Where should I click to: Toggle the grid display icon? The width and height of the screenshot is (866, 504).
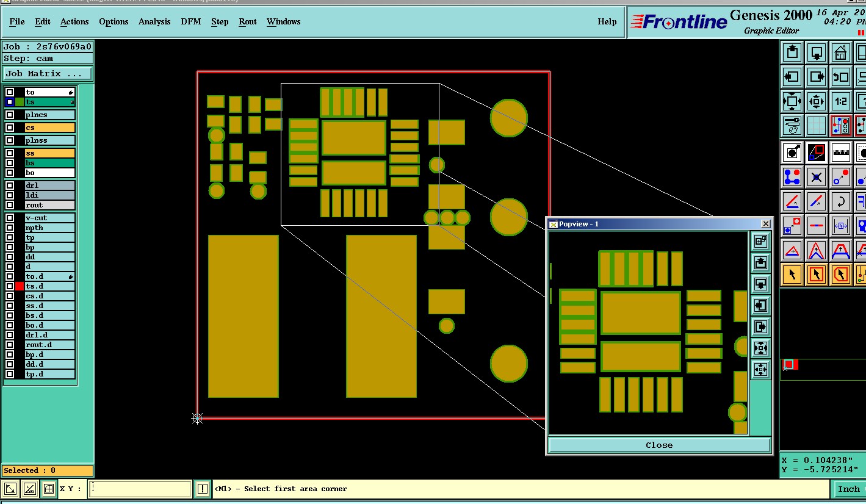point(817,126)
